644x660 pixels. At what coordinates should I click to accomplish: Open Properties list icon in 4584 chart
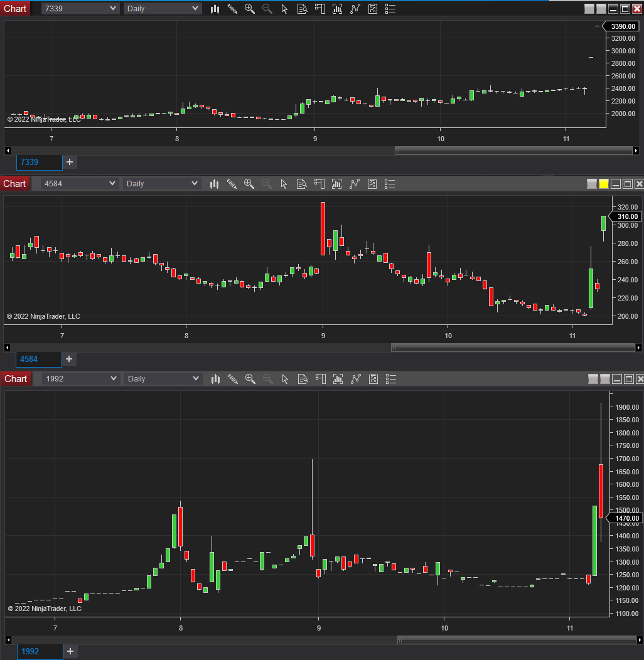click(x=390, y=184)
